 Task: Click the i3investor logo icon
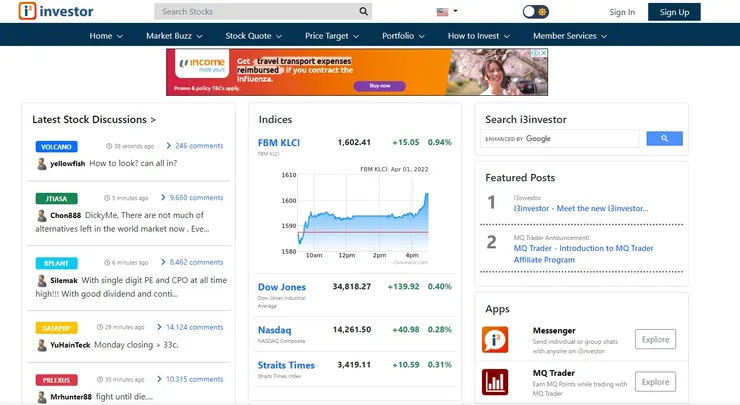27,12
